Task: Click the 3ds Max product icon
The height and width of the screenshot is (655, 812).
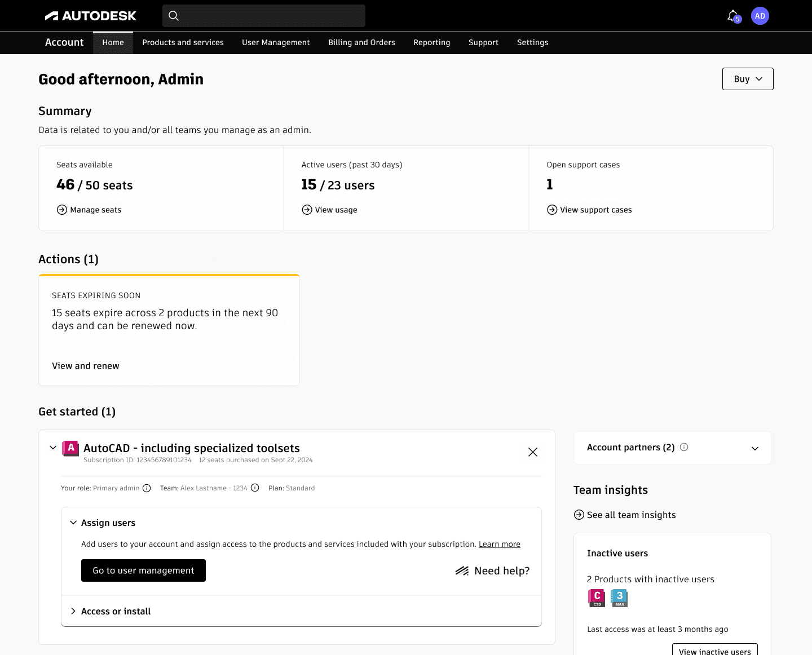Action: coord(619,598)
